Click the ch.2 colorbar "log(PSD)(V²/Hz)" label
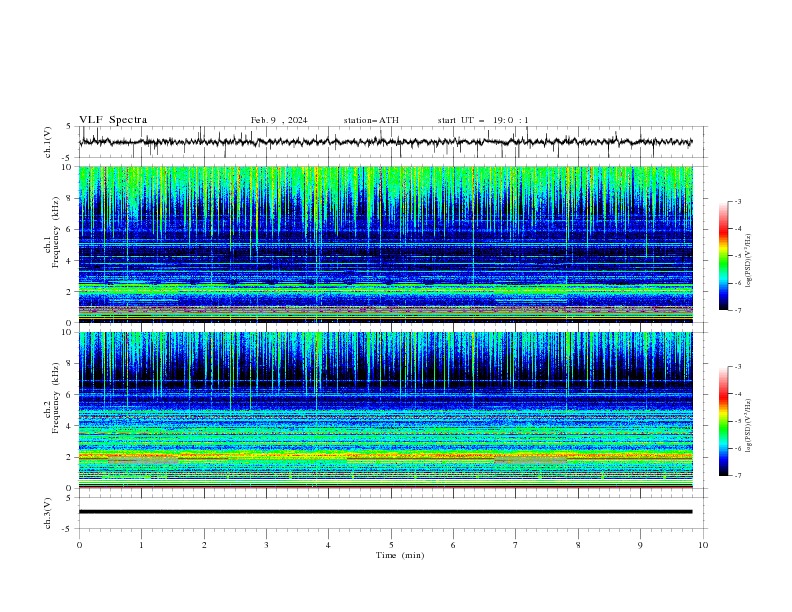This screenshot has height=612, width=792. tap(749, 426)
